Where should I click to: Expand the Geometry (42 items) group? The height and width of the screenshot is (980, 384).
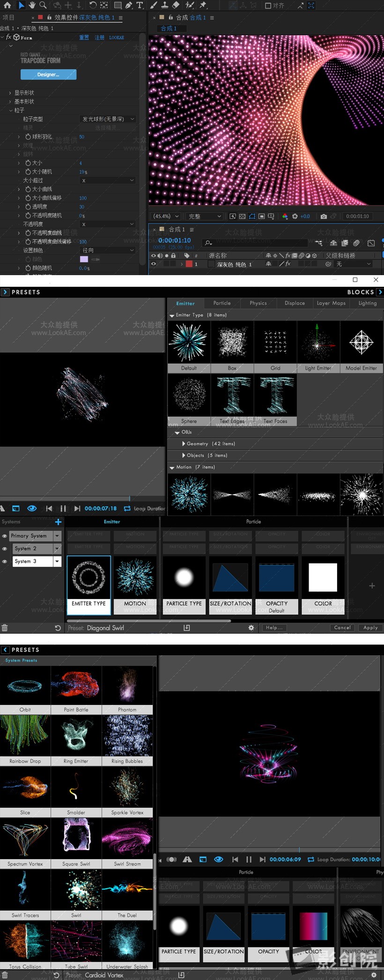pyautogui.click(x=184, y=444)
